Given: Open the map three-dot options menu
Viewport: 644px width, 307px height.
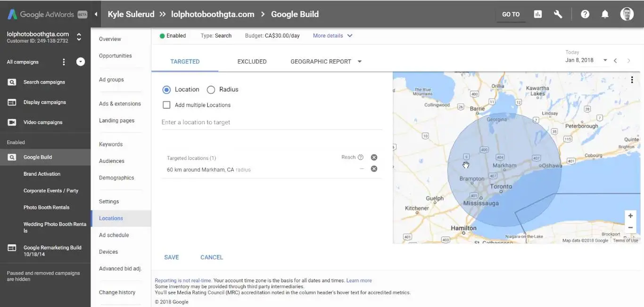Looking at the screenshot, I should 632,80.
